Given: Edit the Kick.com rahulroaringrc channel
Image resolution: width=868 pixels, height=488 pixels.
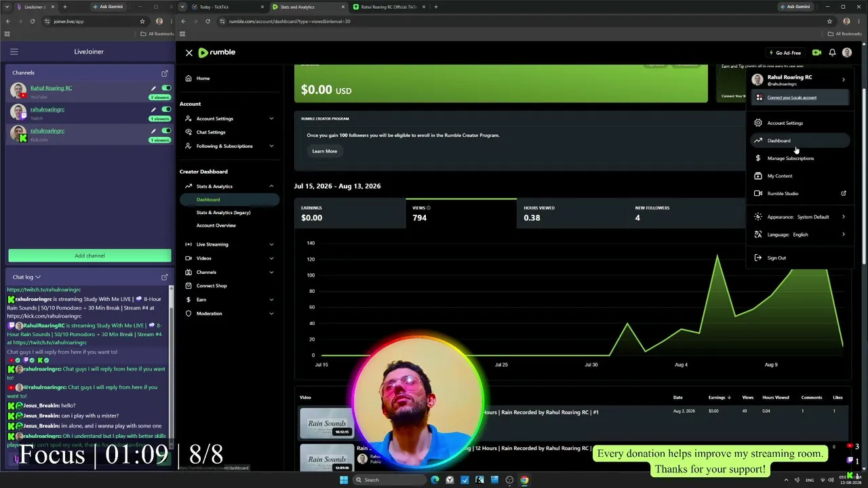Looking at the screenshot, I should click(x=153, y=131).
